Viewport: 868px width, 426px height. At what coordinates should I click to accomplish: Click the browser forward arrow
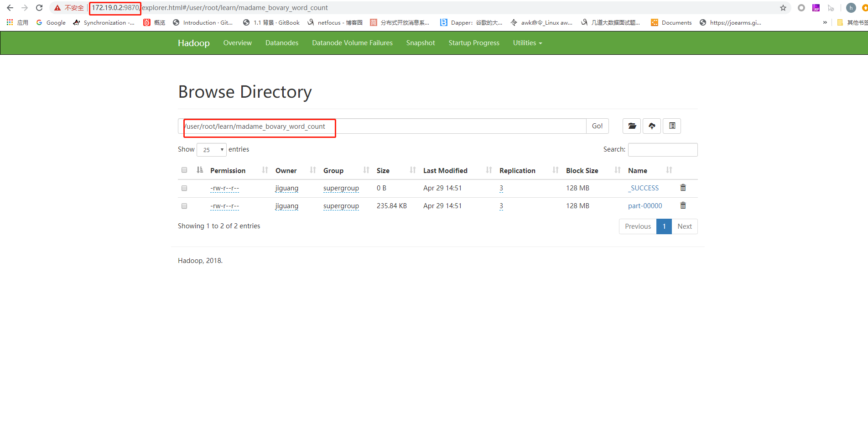(25, 8)
